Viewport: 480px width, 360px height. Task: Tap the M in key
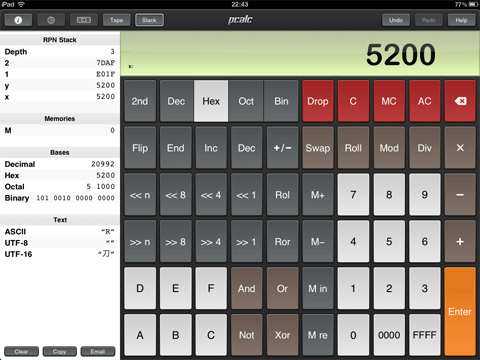318,288
